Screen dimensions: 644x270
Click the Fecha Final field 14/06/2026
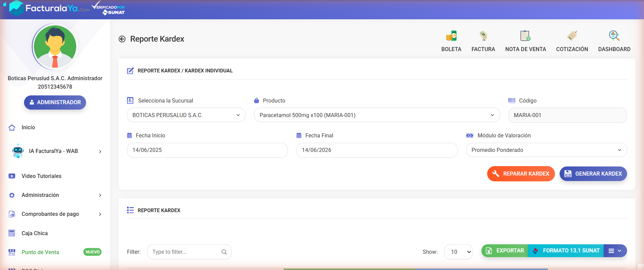coord(377,150)
